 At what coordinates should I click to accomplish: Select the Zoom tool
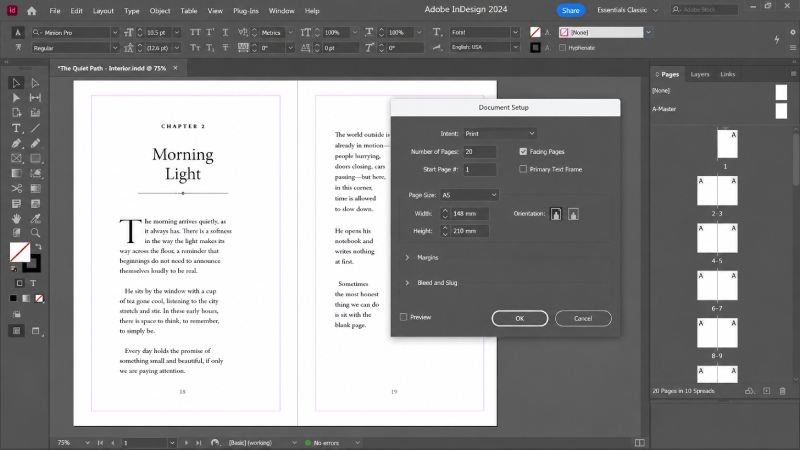coord(35,233)
